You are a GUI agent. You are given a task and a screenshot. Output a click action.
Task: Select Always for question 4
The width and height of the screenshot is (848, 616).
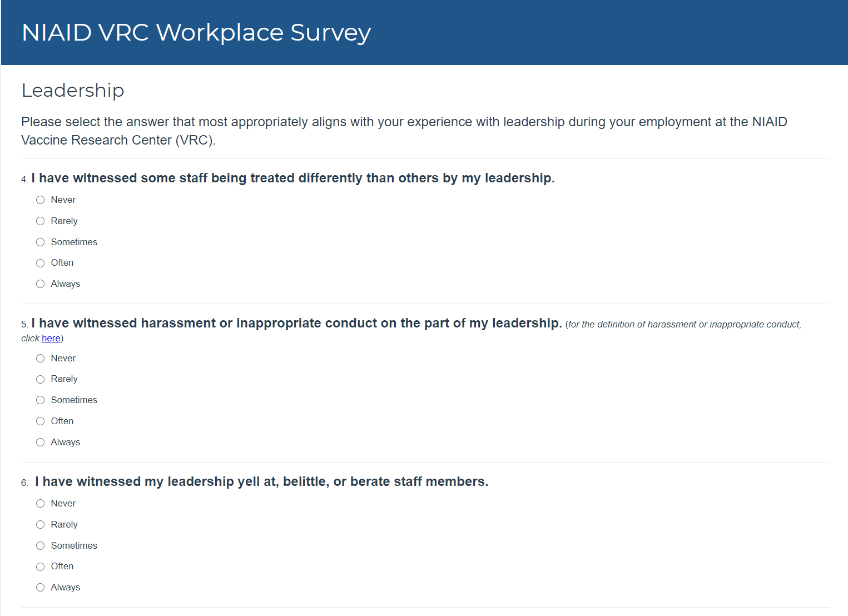(x=41, y=284)
